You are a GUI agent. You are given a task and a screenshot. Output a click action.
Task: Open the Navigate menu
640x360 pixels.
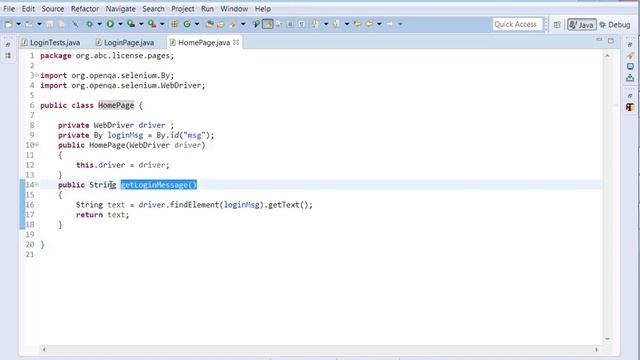pyautogui.click(x=120, y=9)
